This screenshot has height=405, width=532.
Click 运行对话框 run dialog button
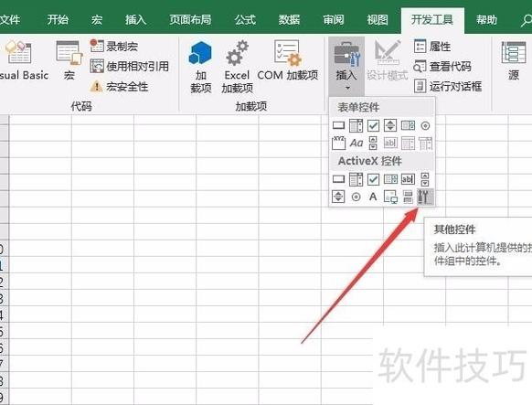[448, 86]
